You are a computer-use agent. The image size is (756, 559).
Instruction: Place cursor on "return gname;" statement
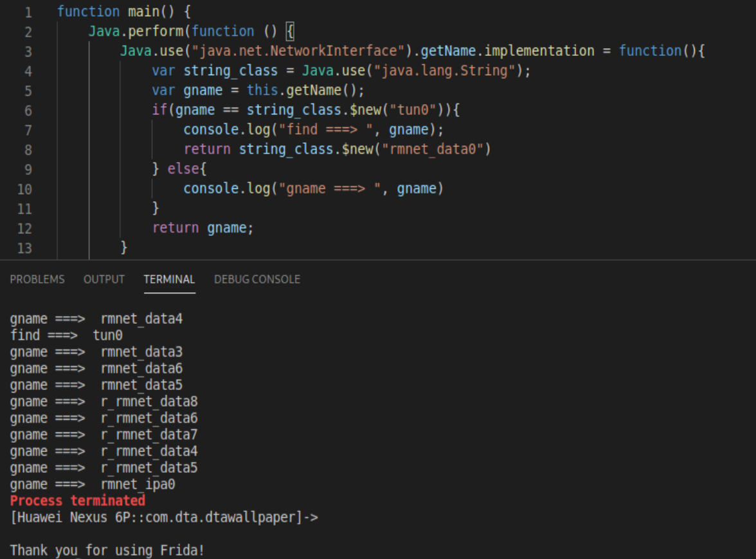tap(203, 228)
